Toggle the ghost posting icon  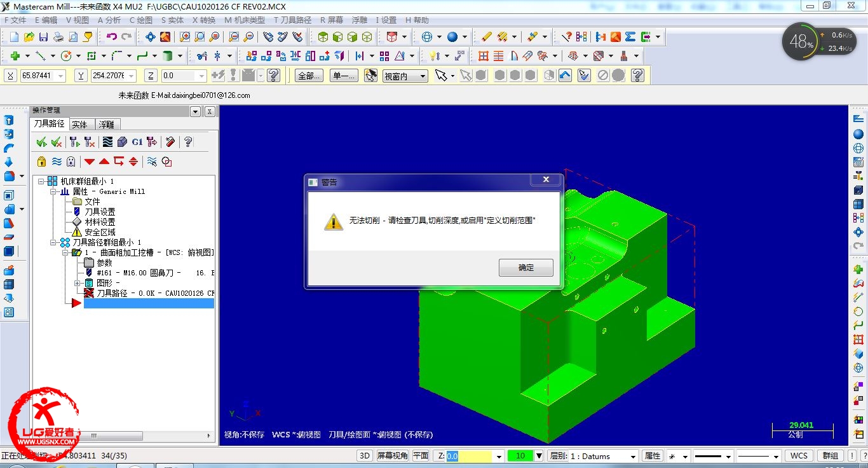71,162
